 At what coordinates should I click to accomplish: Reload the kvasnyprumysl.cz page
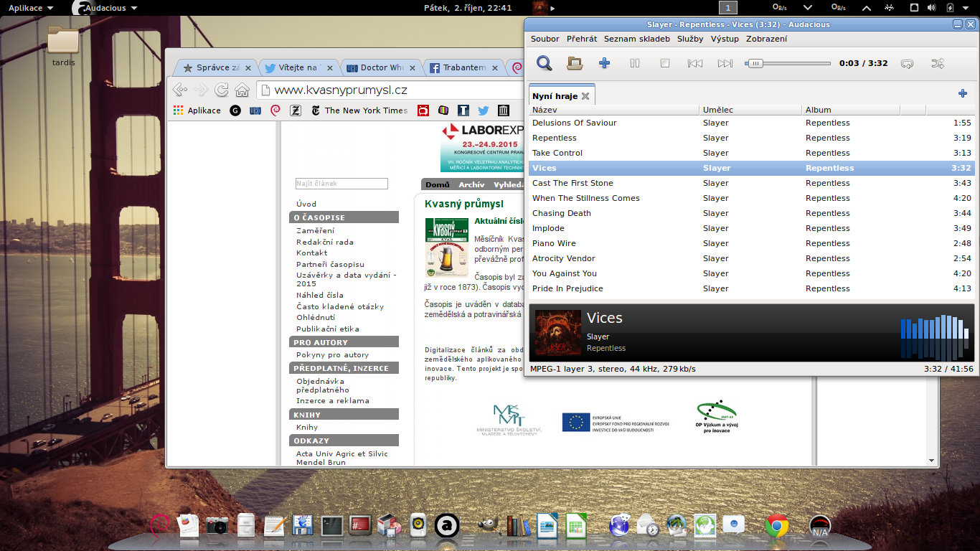[x=222, y=90]
